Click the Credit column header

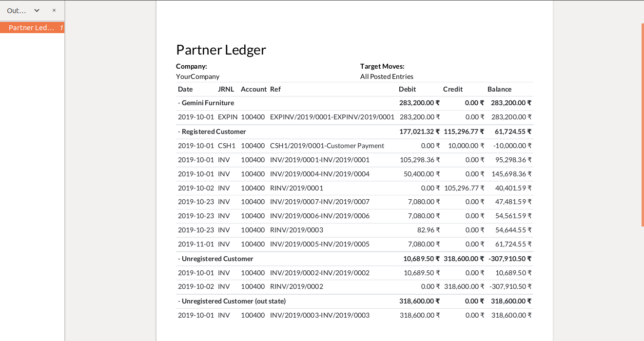[452, 89]
